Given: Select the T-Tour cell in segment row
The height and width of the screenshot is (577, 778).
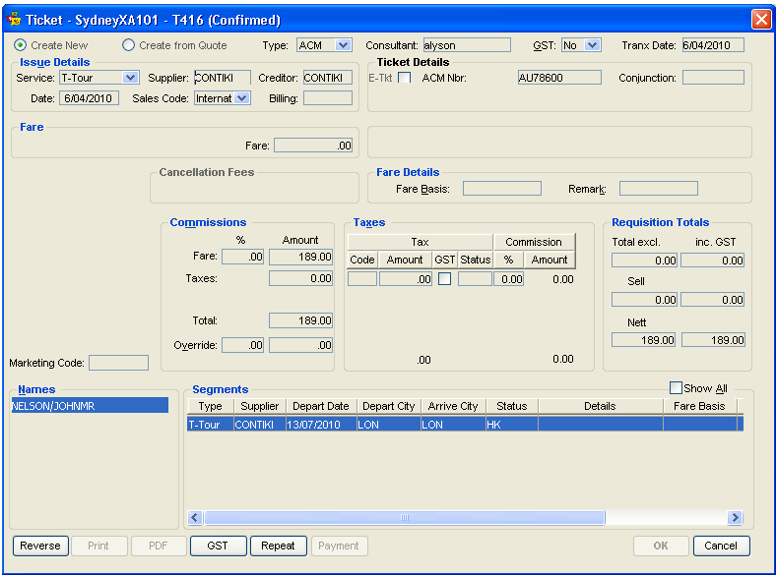Looking at the screenshot, I should coord(210,425).
